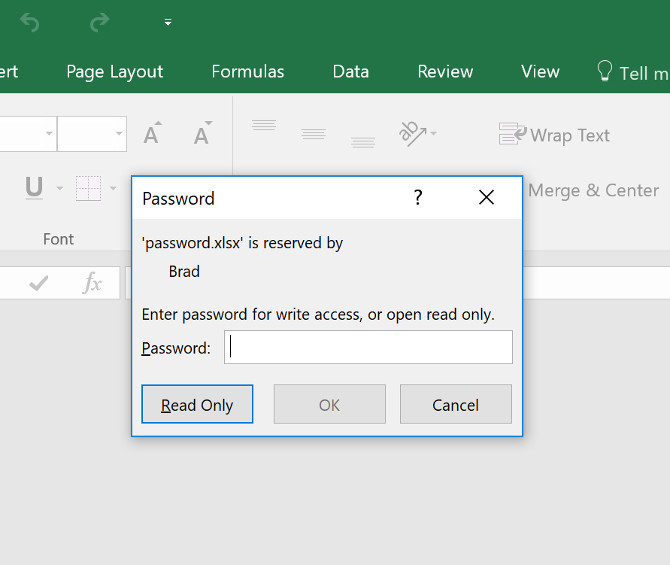Click the Borders icon in the Font group
670x565 pixels.
88,188
